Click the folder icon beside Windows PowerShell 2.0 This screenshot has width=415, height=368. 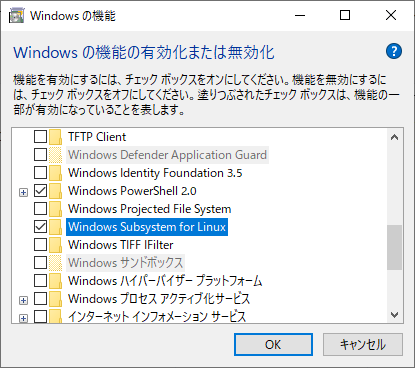point(55,191)
